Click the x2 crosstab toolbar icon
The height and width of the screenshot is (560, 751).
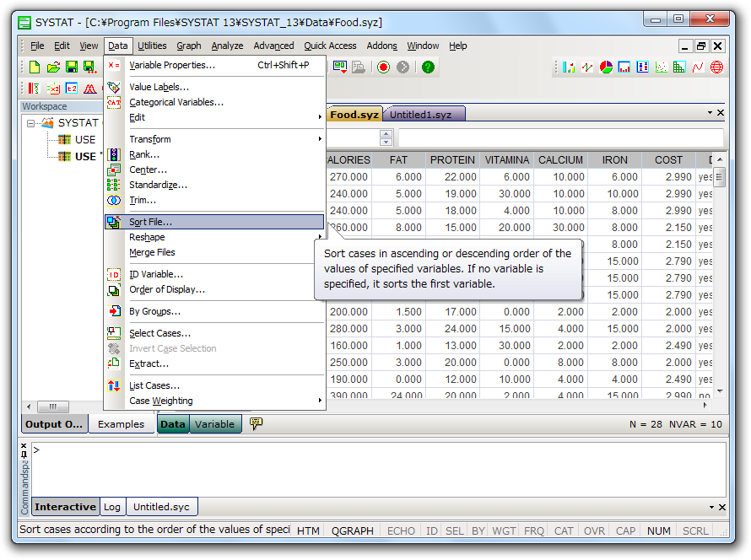pos(53,89)
